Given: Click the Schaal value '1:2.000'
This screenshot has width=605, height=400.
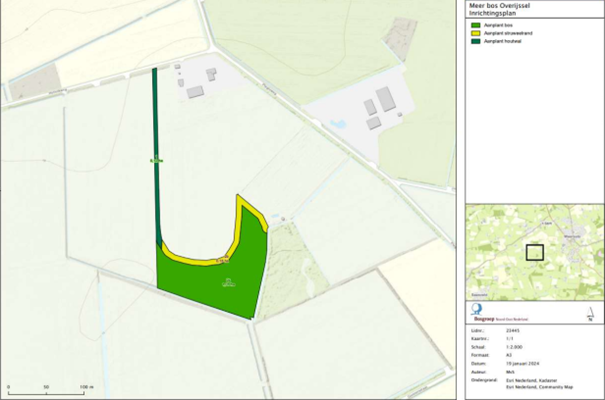Looking at the screenshot, I should 514,347.
